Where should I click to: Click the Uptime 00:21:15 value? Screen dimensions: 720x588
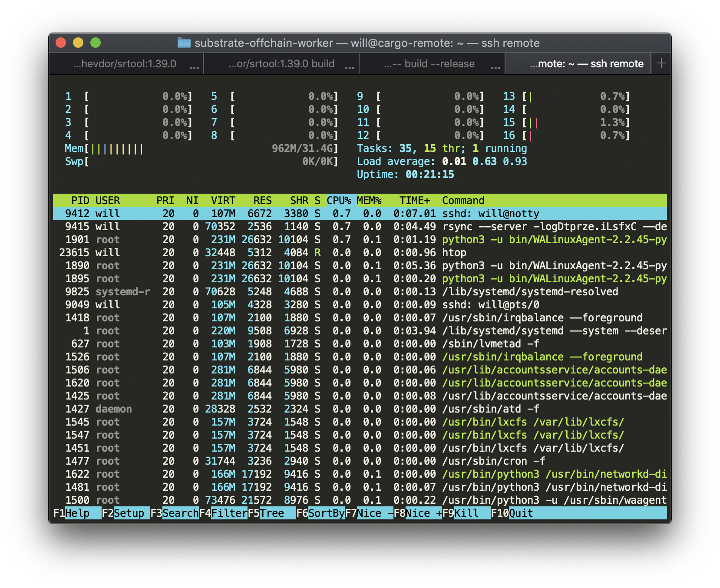[430, 175]
